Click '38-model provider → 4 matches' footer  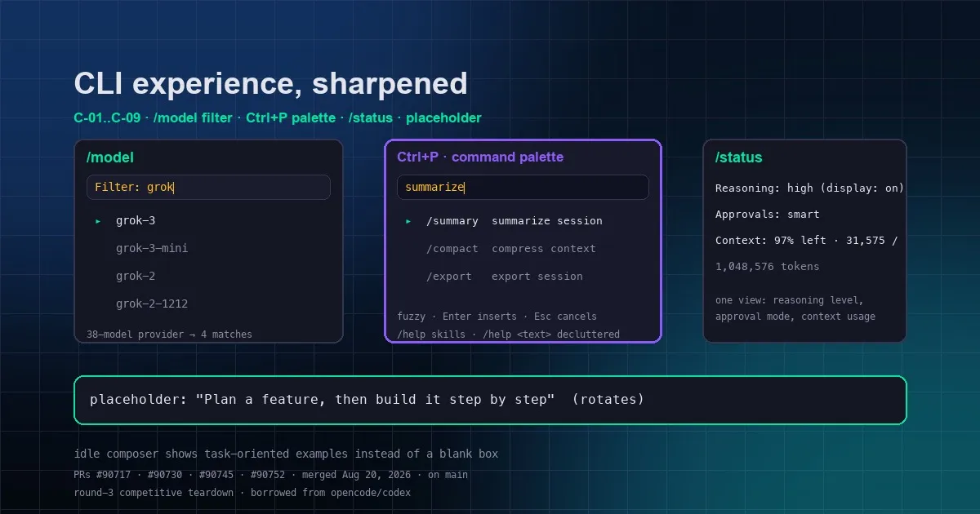coord(169,334)
